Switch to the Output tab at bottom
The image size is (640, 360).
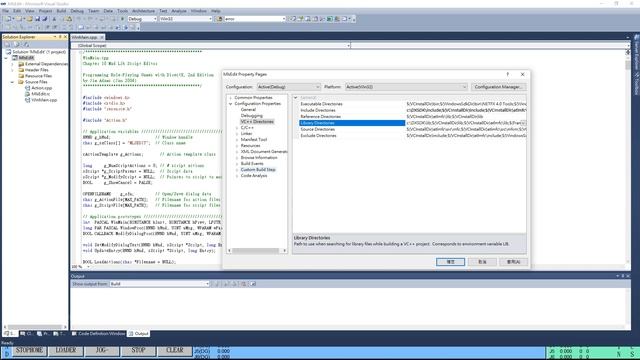tap(139, 333)
